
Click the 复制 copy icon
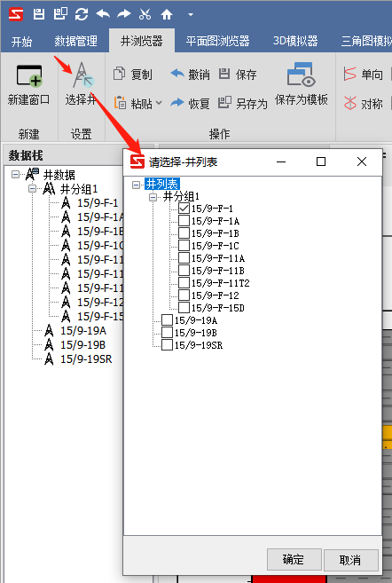[119, 74]
